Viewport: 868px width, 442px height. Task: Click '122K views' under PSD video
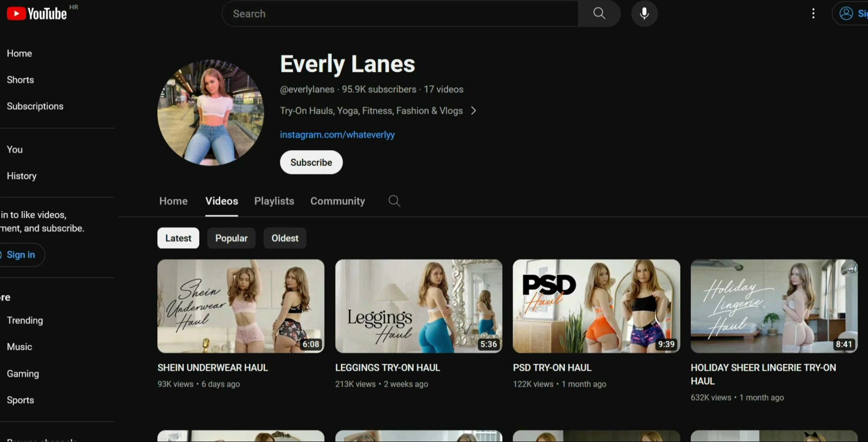[533, 384]
